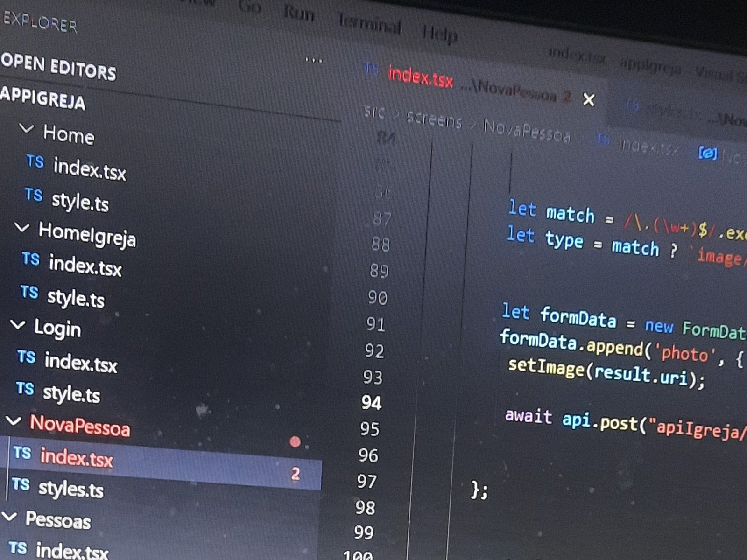This screenshot has height=560, width=747.
Task: Click the error count badge showing 2
Action: point(295,474)
